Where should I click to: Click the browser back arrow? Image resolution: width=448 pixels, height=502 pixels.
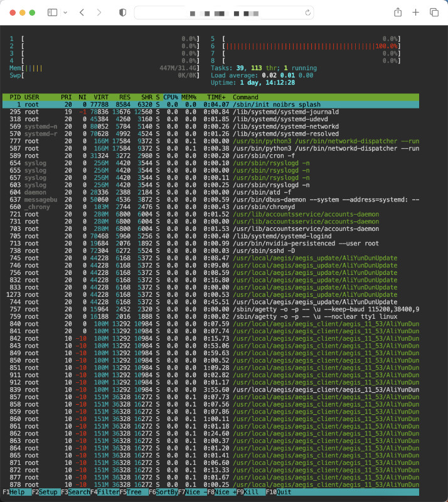pyautogui.click(x=80, y=12)
